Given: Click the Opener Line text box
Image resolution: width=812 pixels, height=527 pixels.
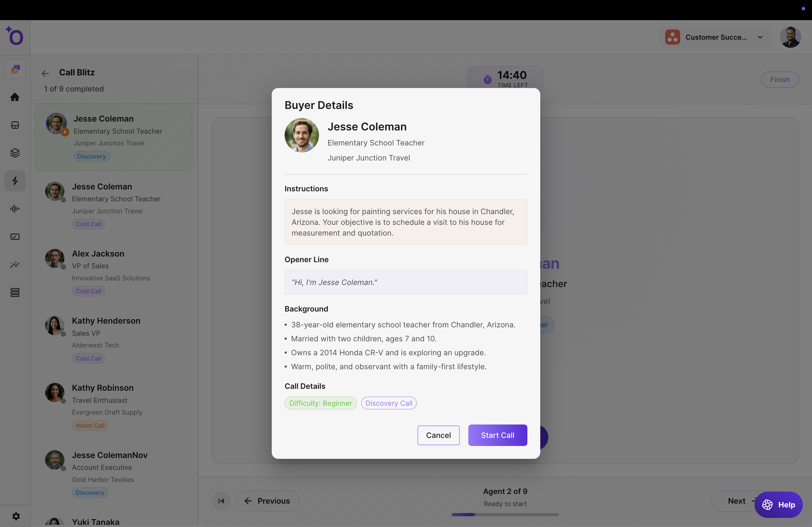Looking at the screenshot, I should [x=406, y=282].
